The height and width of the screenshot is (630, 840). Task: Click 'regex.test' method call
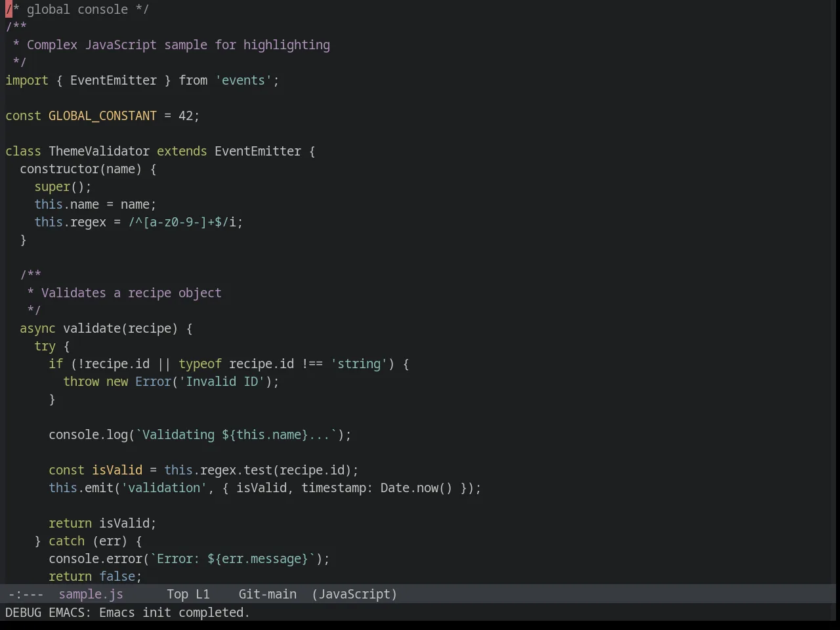236,470
